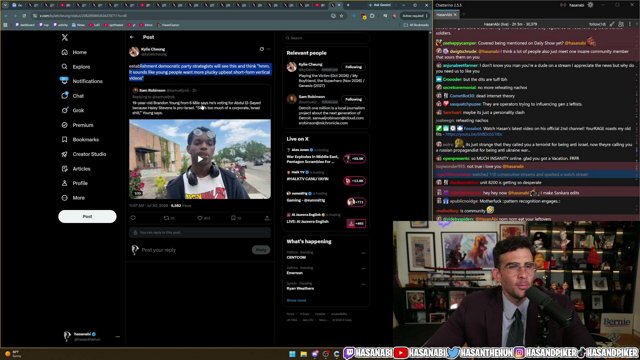
Task: Open Sam Robinson's avatar in Relevant people
Action: tap(291, 99)
